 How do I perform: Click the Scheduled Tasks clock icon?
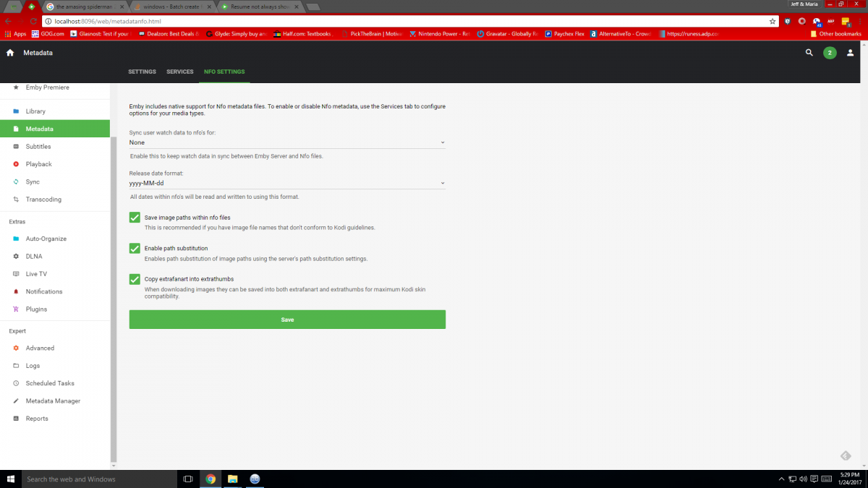pyautogui.click(x=16, y=383)
